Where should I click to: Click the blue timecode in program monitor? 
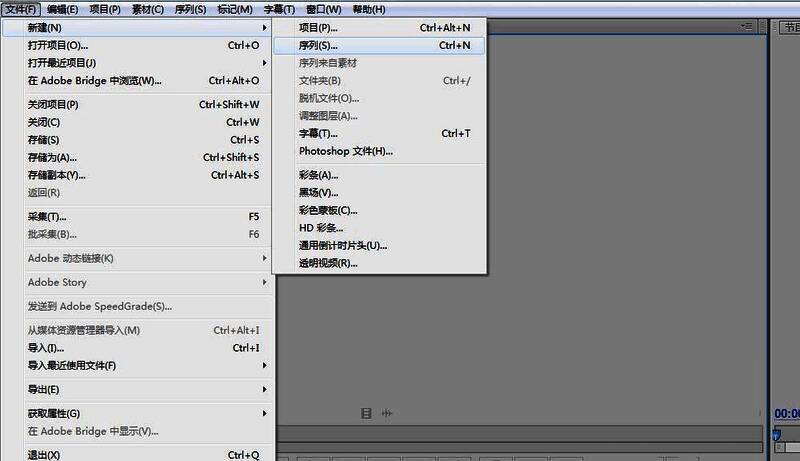pos(786,413)
